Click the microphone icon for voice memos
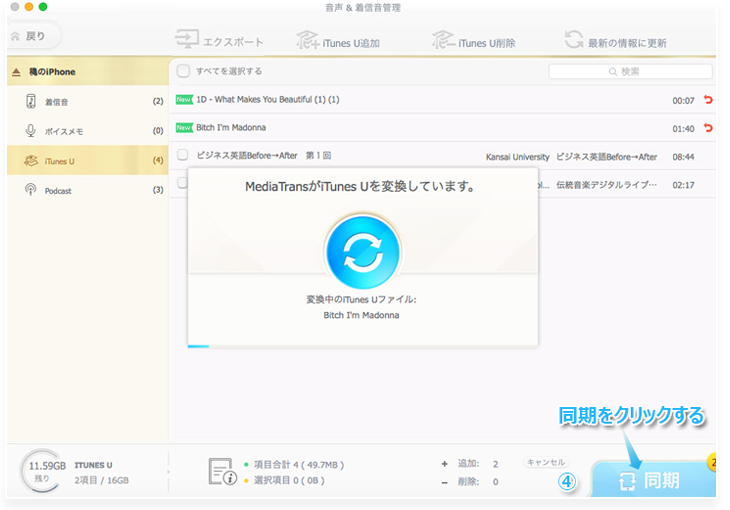This screenshot has height=510, width=730. point(31,130)
